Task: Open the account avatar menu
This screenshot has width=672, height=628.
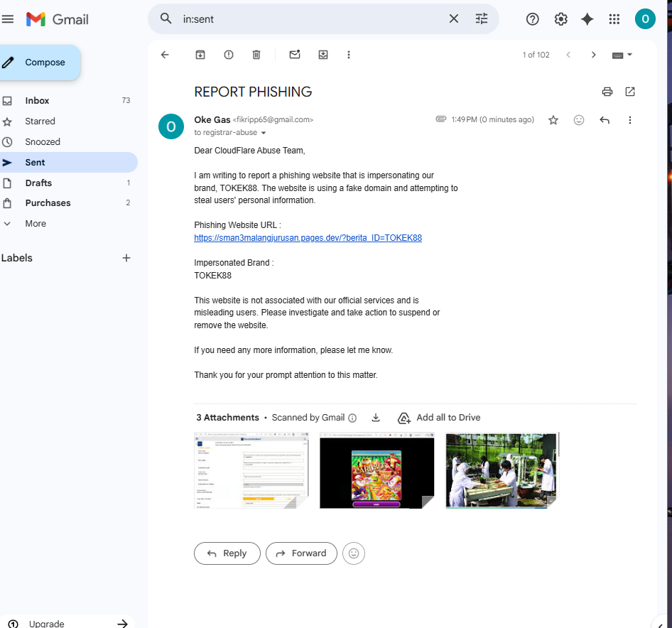Action: click(x=645, y=19)
